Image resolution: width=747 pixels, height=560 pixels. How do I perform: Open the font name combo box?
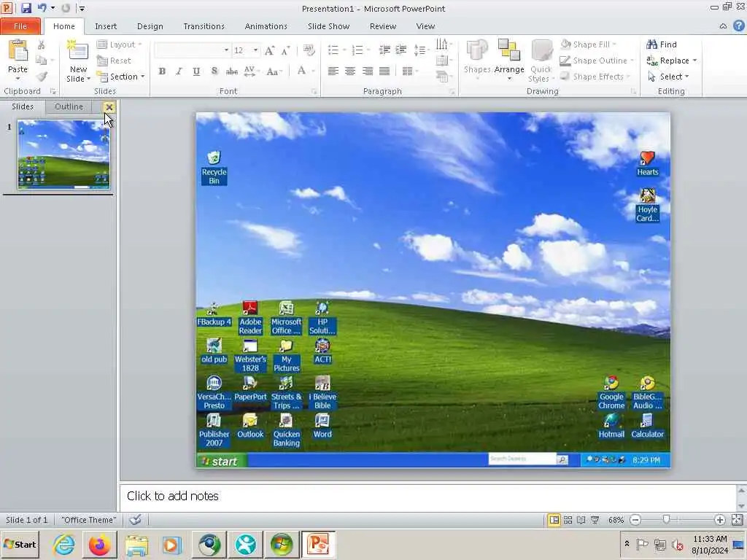pos(193,50)
